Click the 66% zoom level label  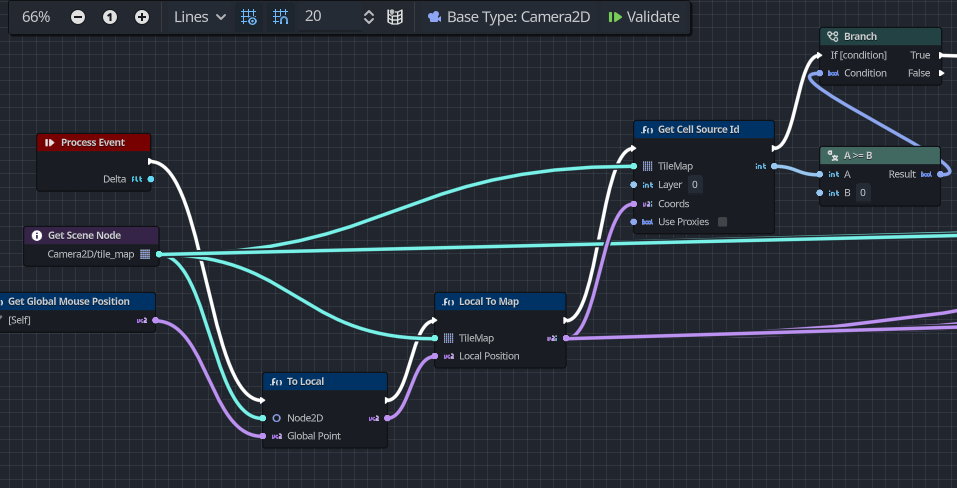tap(36, 17)
